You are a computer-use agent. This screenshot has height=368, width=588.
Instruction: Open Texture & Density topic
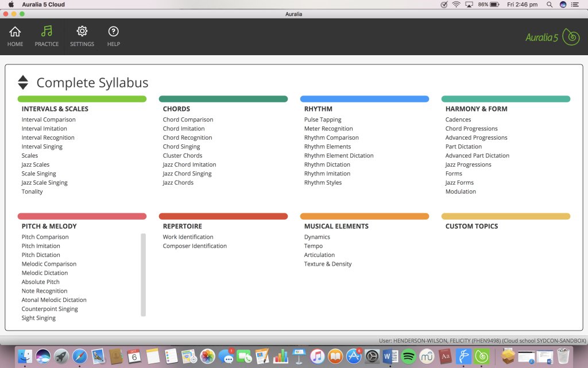pos(328,264)
